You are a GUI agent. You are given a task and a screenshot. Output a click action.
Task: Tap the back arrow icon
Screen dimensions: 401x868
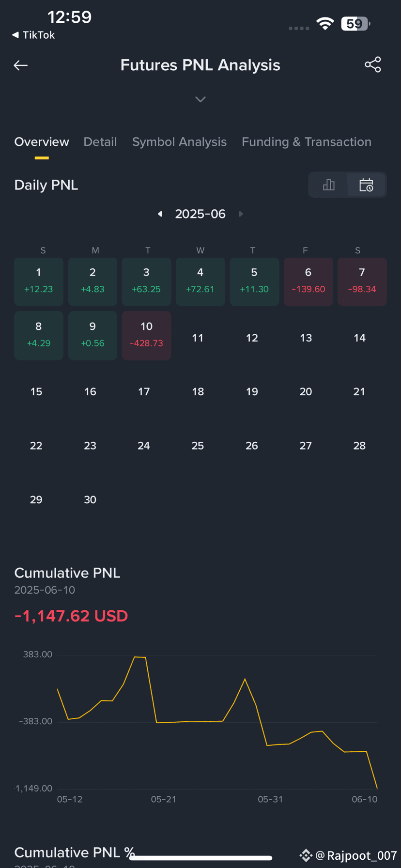(x=20, y=65)
